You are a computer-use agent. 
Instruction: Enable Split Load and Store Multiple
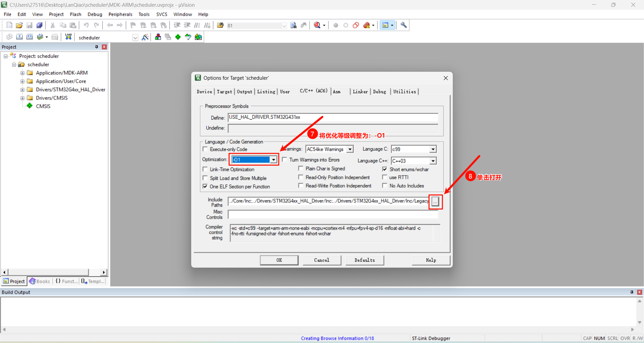click(205, 178)
